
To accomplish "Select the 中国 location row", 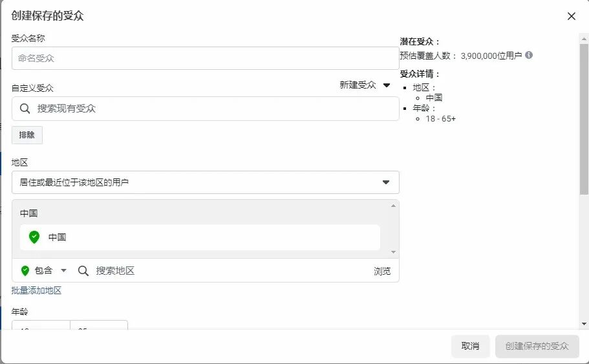I will (x=200, y=237).
